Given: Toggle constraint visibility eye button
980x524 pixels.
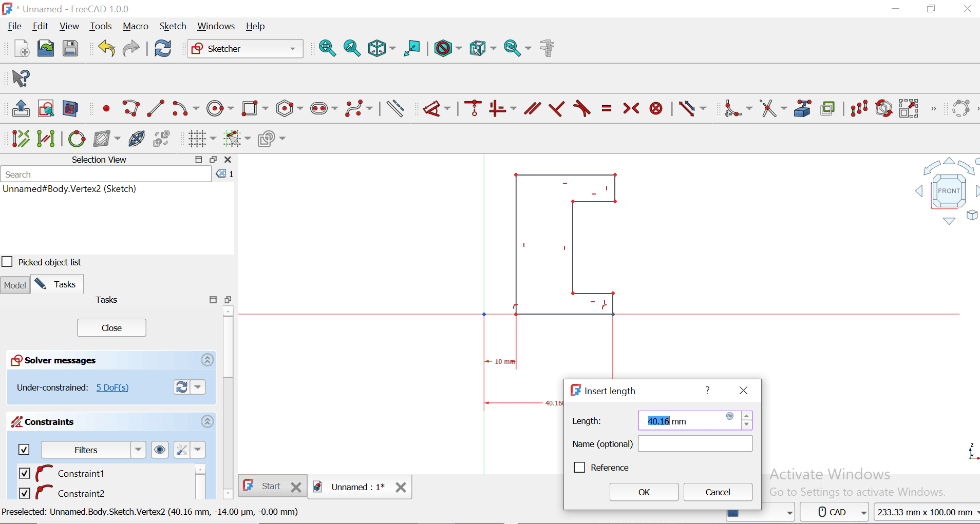Looking at the screenshot, I should [160, 450].
